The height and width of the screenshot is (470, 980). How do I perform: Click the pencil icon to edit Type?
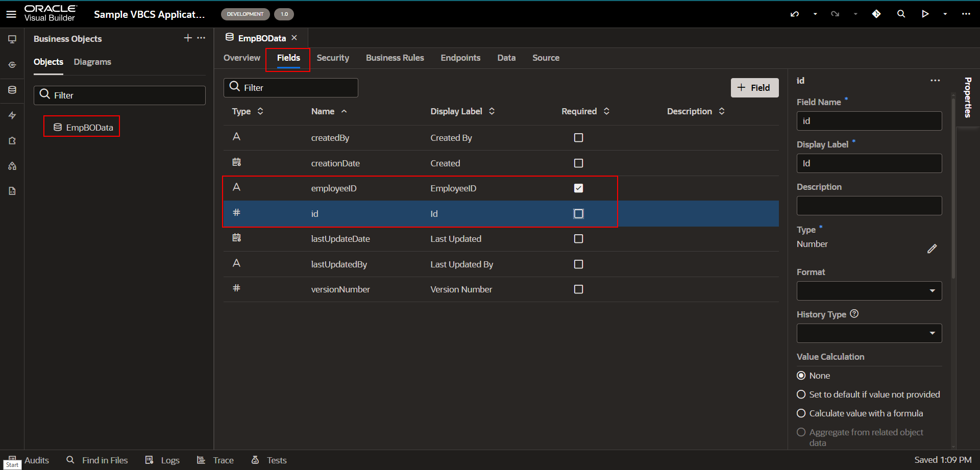[932, 249]
